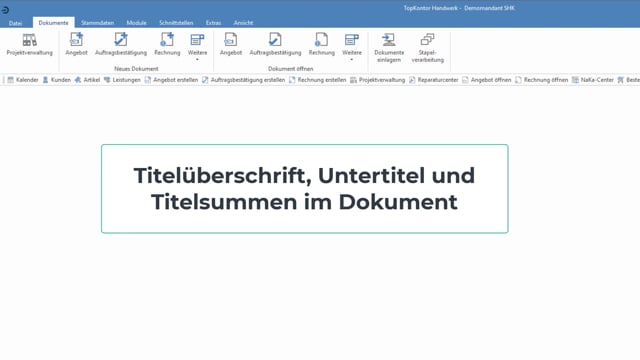Open the Datei menu tab
This screenshot has width=640, height=360.
tap(16, 23)
